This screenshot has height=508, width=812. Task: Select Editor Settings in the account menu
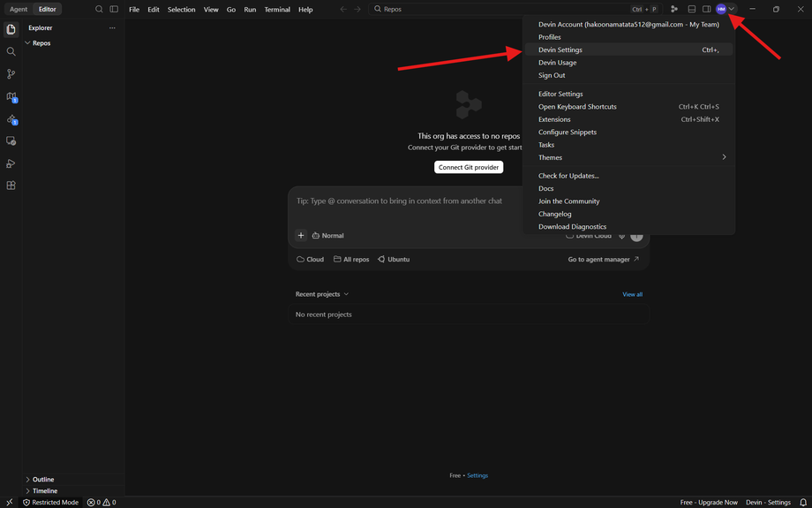(628, 94)
